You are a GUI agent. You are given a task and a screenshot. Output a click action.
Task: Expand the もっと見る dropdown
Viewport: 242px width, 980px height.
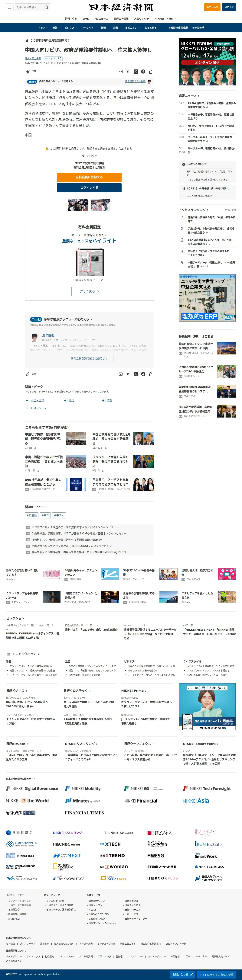click(x=152, y=28)
